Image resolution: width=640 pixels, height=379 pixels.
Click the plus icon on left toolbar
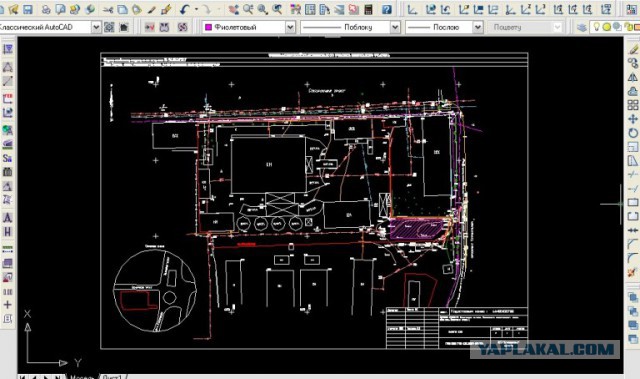point(7,304)
